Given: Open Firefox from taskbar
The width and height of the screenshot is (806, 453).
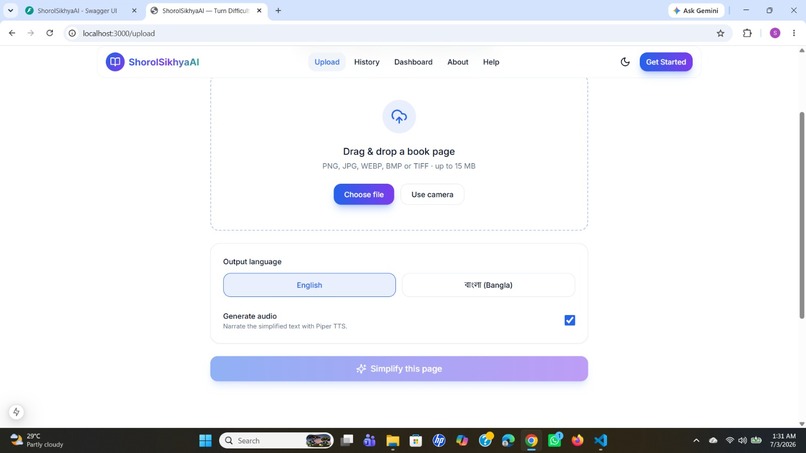Looking at the screenshot, I should 578,441.
